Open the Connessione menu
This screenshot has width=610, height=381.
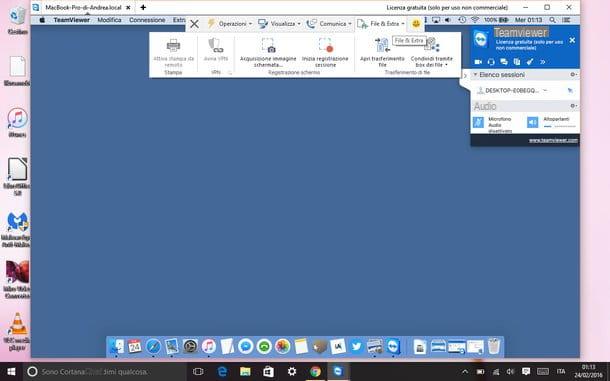pyautogui.click(x=147, y=20)
